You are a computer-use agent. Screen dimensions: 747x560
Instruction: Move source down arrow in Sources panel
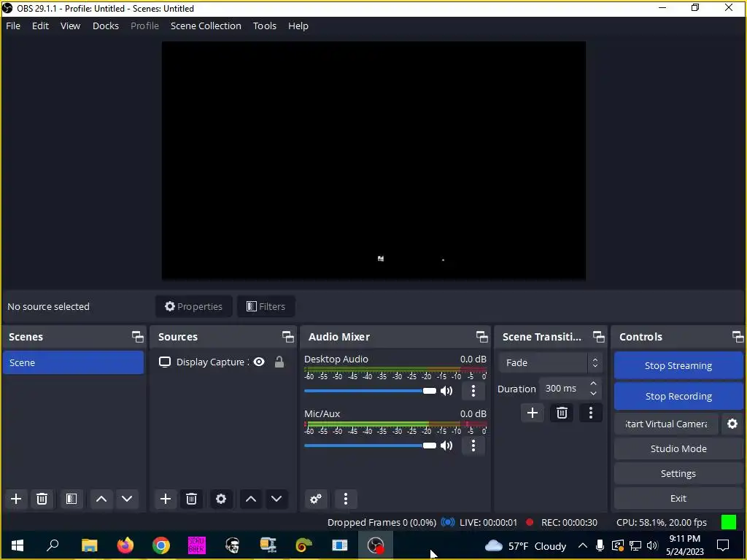coord(276,499)
